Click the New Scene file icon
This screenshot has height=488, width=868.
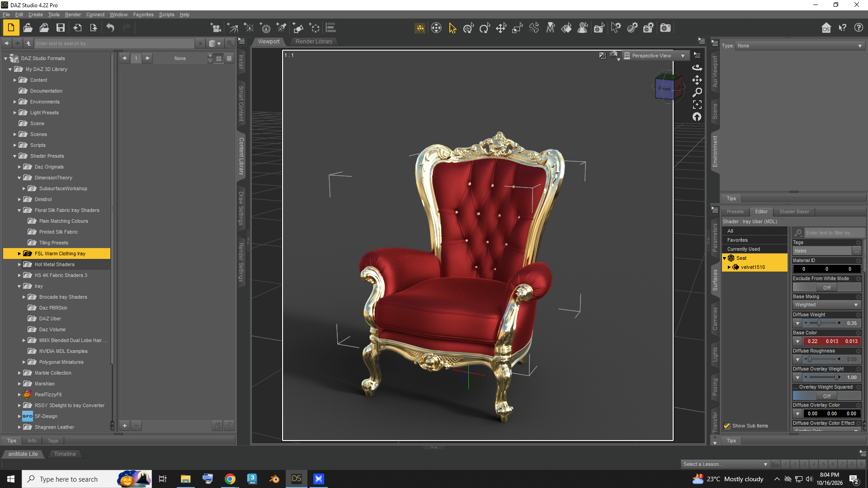pyautogui.click(x=11, y=28)
